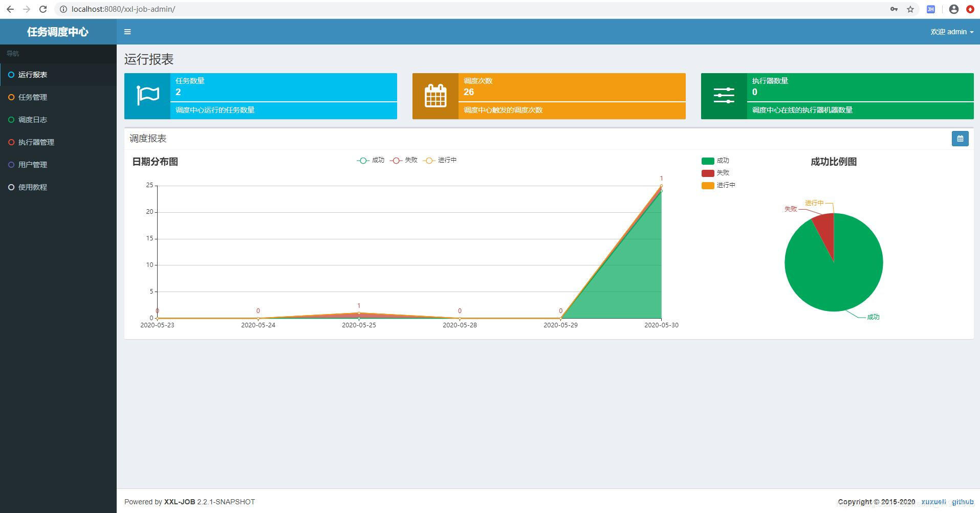The height and width of the screenshot is (513, 980).
Task: Click the 2020-05-23 axis label
Action: 157,325
